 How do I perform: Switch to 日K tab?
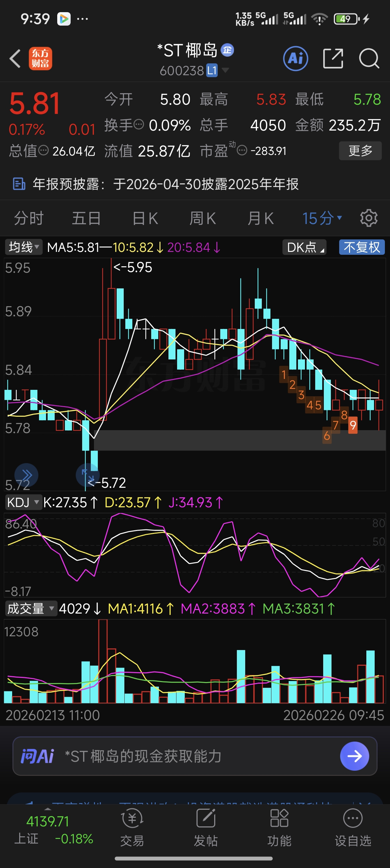pyautogui.click(x=145, y=218)
